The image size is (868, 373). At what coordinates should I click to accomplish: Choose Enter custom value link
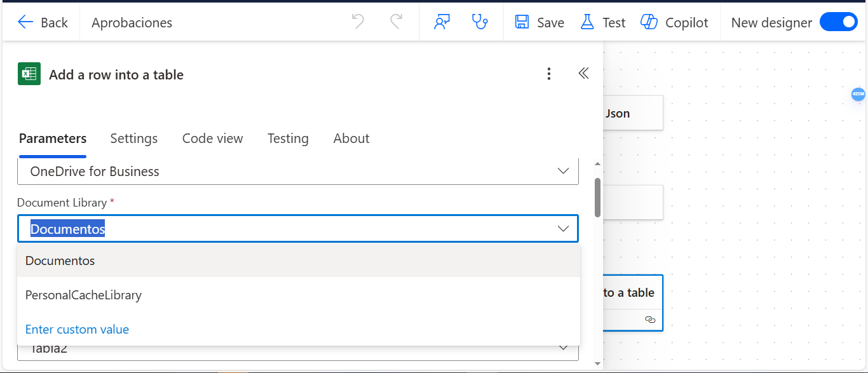[77, 329]
